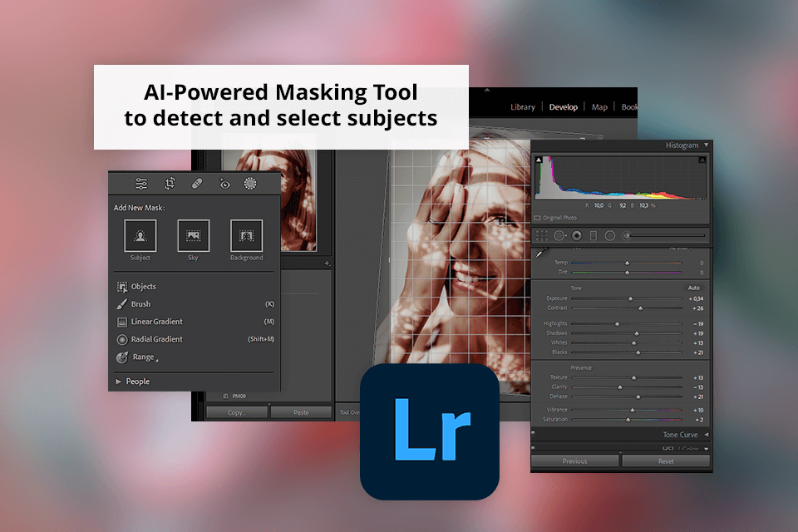
Task: Click the navigator preview thumbnail
Action: click(x=270, y=200)
